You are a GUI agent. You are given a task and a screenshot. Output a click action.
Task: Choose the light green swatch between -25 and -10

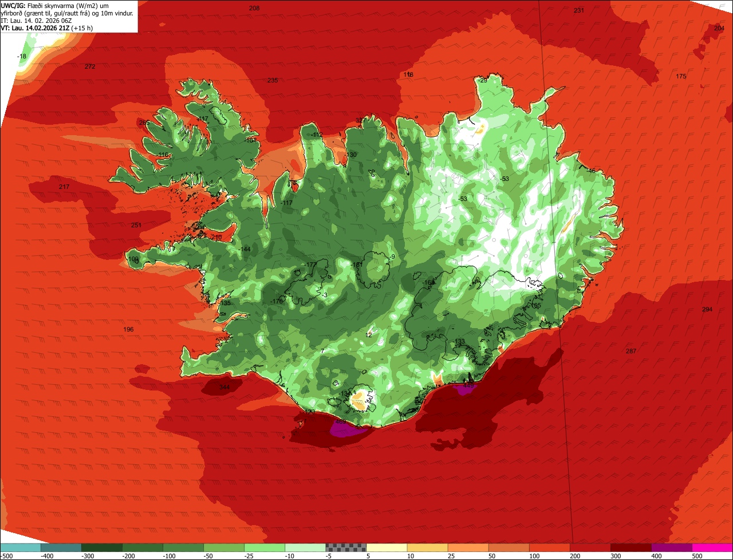pyautogui.click(x=265, y=547)
